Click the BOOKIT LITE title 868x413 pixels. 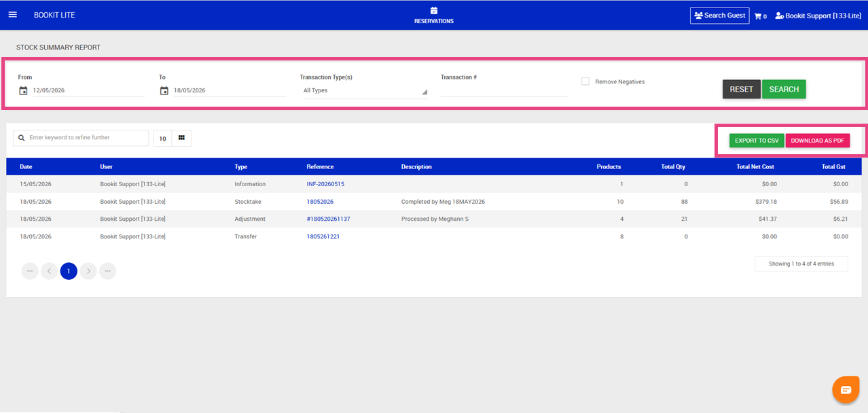coord(54,15)
